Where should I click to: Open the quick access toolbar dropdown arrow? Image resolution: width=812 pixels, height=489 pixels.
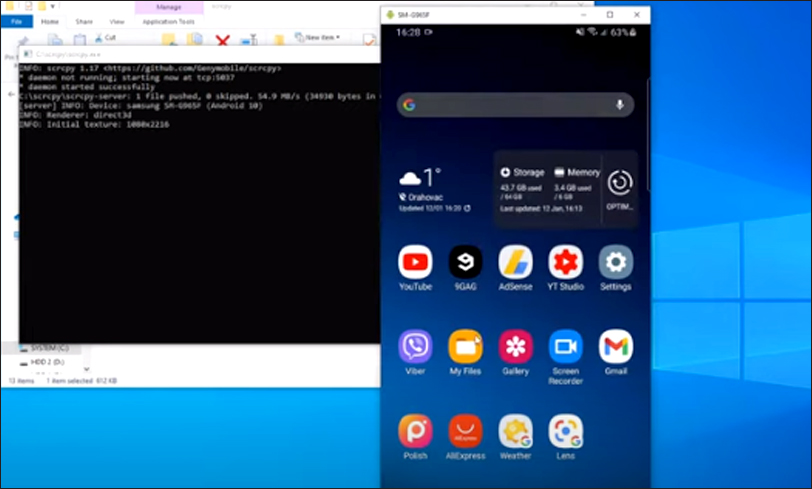coord(52,6)
